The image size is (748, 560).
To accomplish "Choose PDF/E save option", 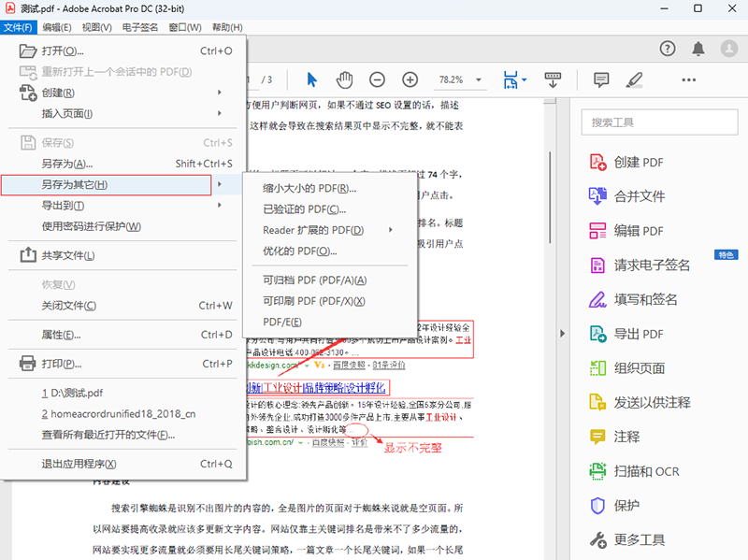I will [x=330, y=323].
